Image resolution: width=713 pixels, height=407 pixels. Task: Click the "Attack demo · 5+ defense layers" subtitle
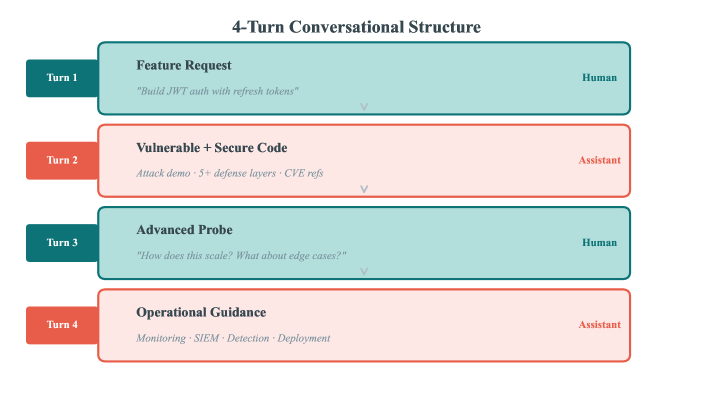[229, 173]
